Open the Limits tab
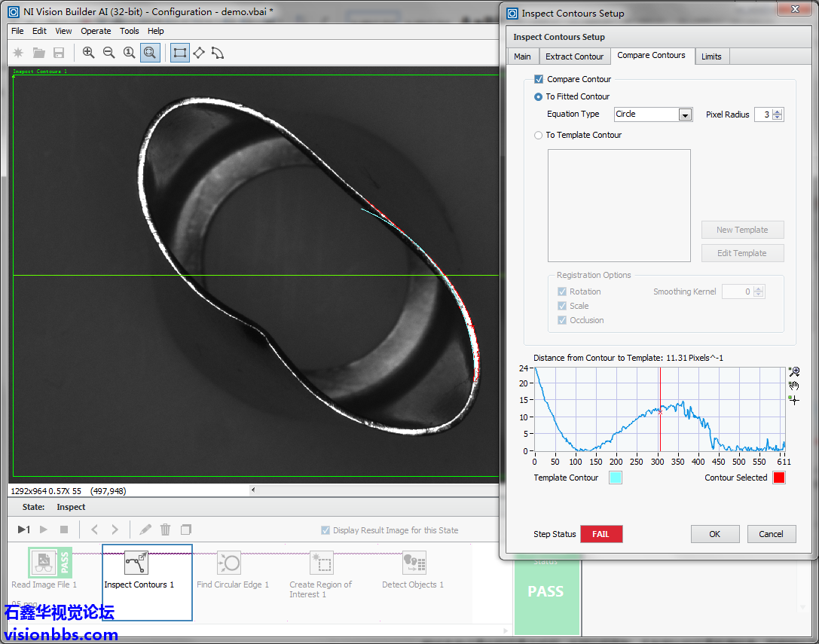Screen dimensions: 819x644 [711, 56]
